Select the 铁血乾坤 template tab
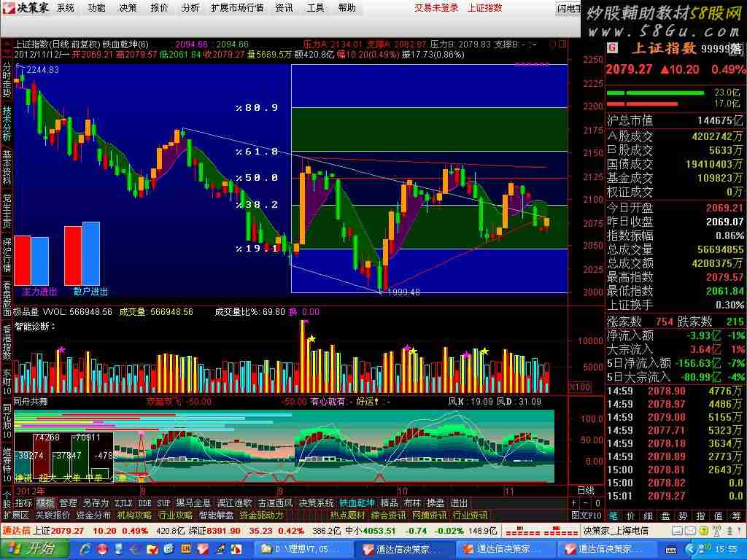This screenshot has height=560, width=747. (x=357, y=503)
